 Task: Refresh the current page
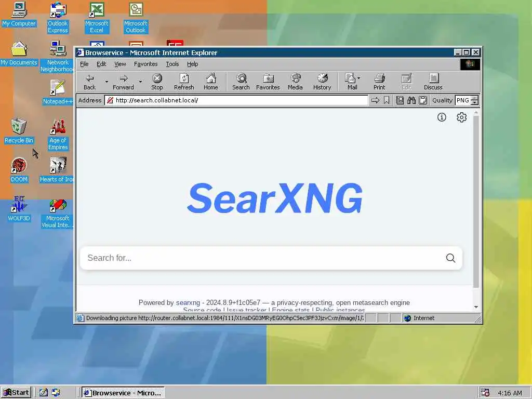coord(184,82)
